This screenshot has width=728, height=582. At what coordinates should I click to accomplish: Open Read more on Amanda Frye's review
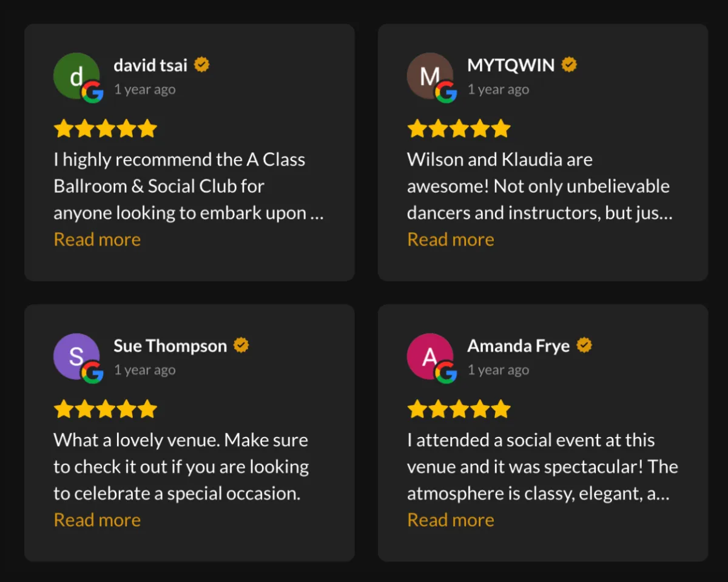451,520
